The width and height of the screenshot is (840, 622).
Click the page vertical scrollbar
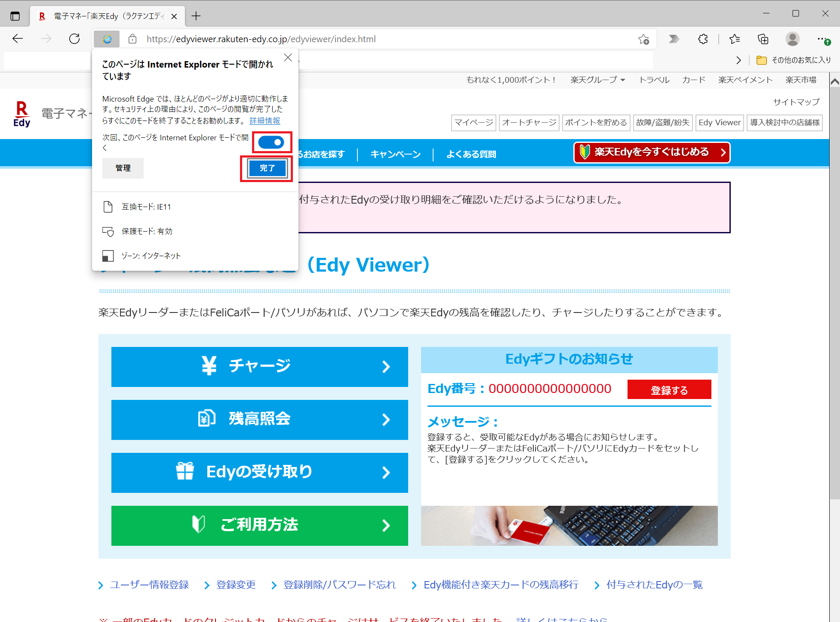pyautogui.click(x=835, y=293)
